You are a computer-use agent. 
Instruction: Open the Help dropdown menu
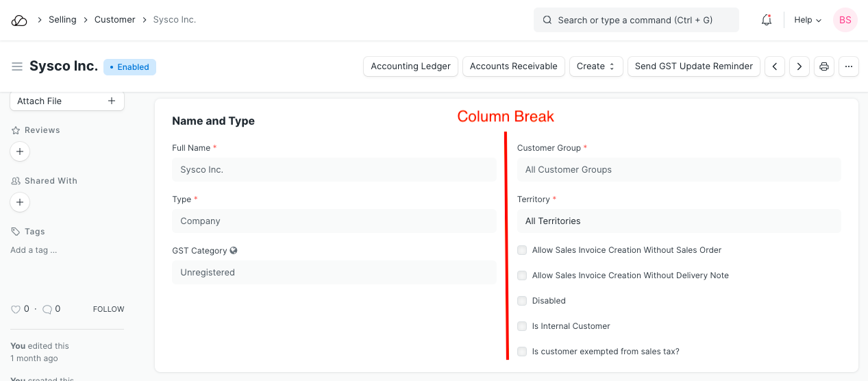pos(807,20)
